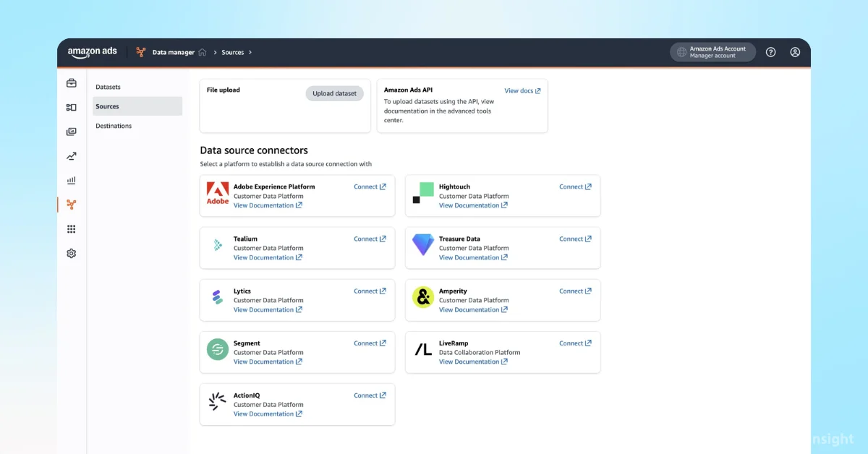The image size is (868, 454).
Task: Open the apps grid sidebar icon
Action: click(71, 229)
